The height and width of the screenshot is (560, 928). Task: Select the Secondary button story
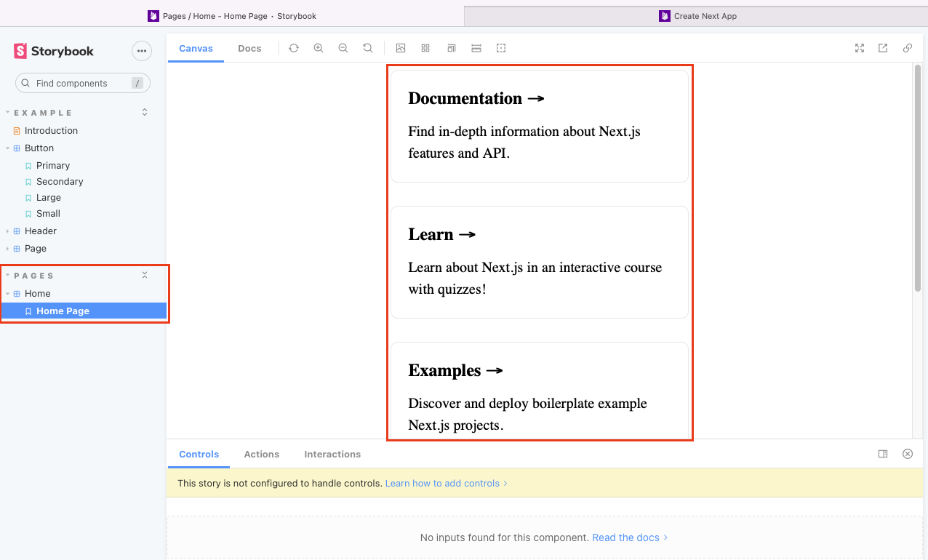pos(60,182)
